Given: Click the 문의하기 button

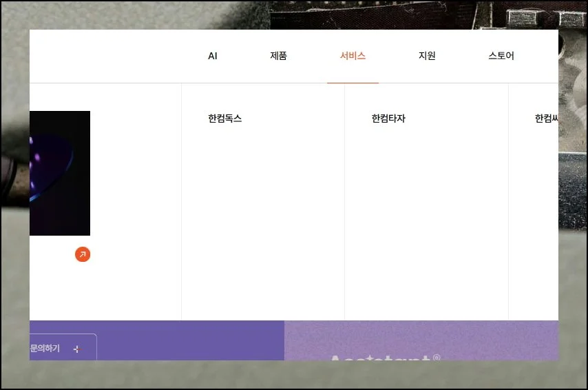Looking at the screenshot, I should [x=63, y=347].
